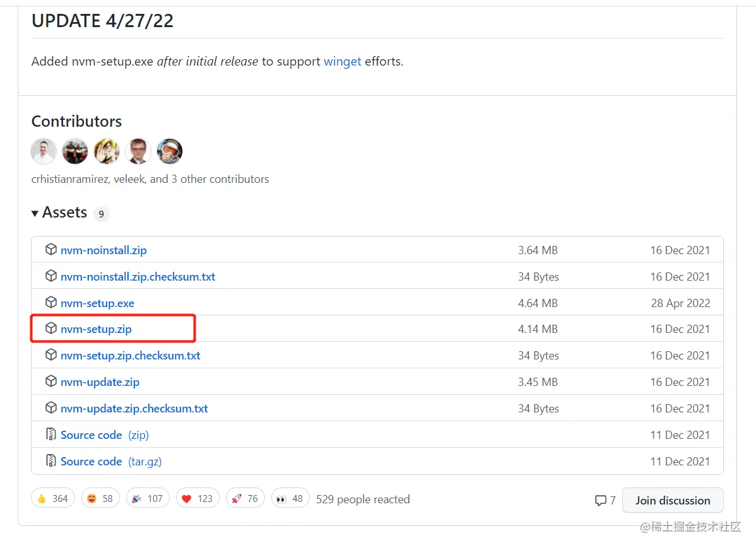The width and height of the screenshot is (756, 548).
Task: Click the package icon beside nvm-noinstall.zip
Action: coord(51,249)
